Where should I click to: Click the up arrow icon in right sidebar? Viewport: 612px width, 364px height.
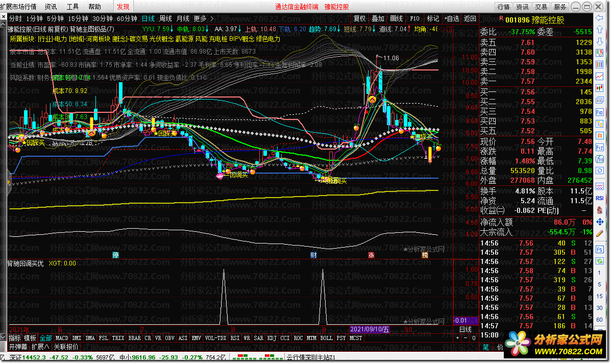600,30
